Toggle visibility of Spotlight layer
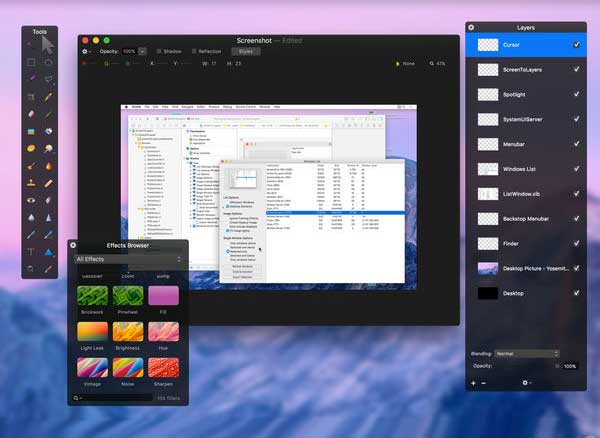This screenshot has width=600, height=438. click(576, 94)
